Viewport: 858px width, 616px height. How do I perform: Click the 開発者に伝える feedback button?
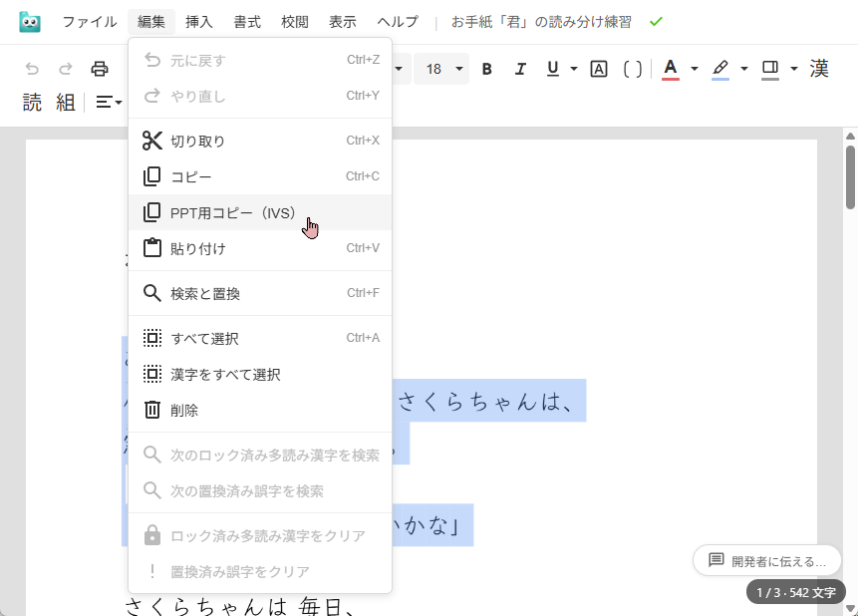click(766, 560)
